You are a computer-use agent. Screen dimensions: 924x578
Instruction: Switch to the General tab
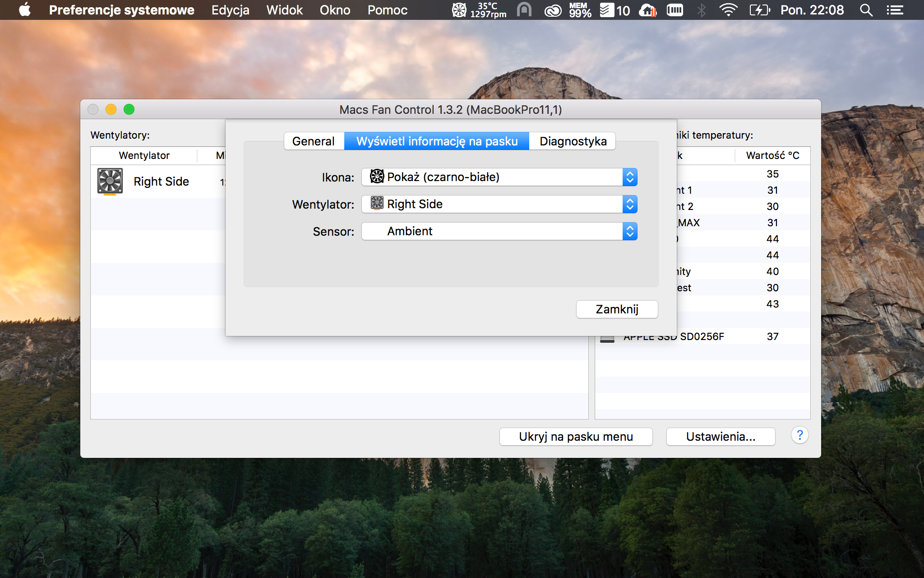(x=314, y=141)
